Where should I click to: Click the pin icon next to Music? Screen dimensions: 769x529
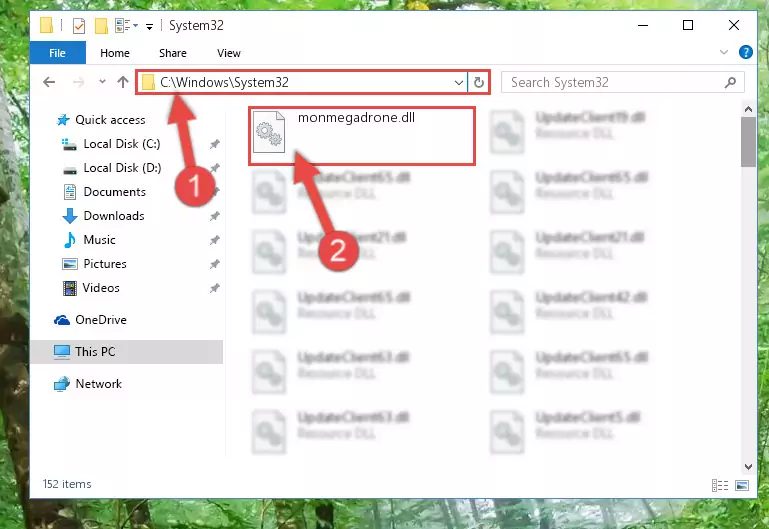click(x=214, y=240)
